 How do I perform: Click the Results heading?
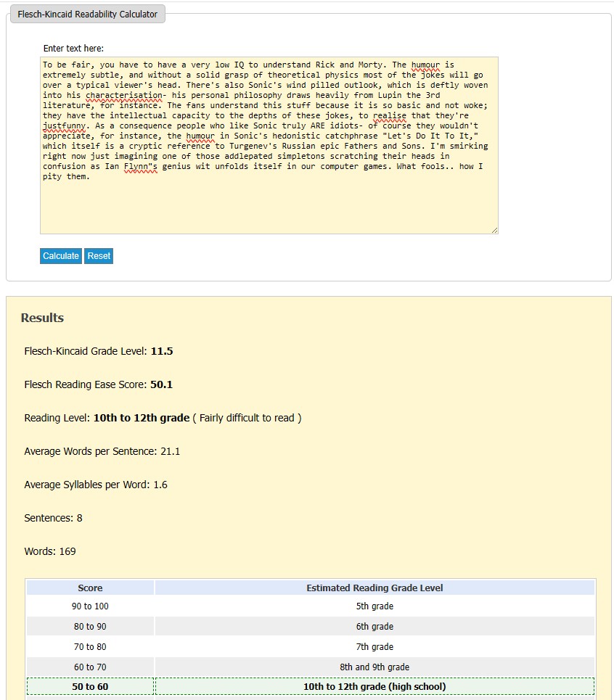[42, 318]
